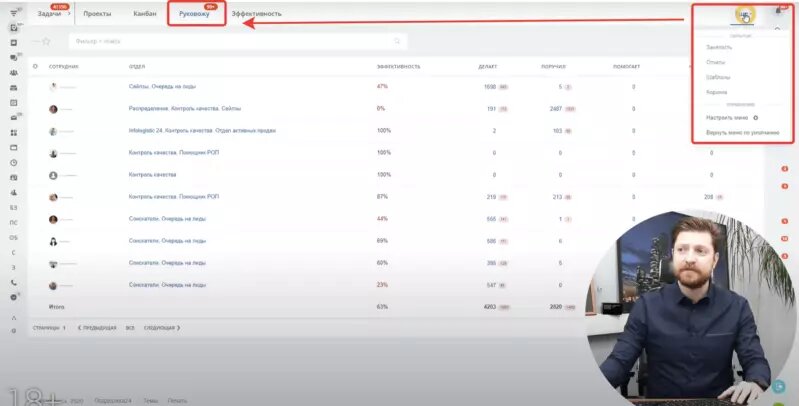Switch to the Задачи tab
799x406 pixels.
click(x=49, y=14)
